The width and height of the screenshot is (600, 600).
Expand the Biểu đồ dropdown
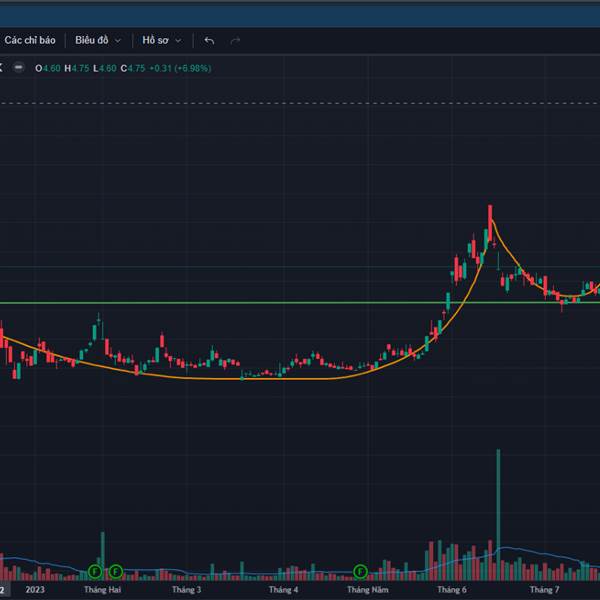pyautogui.click(x=98, y=40)
